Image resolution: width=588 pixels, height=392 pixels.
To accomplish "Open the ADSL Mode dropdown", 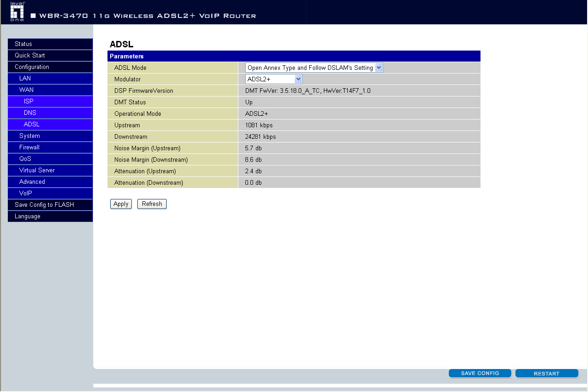I will (314, 68).
